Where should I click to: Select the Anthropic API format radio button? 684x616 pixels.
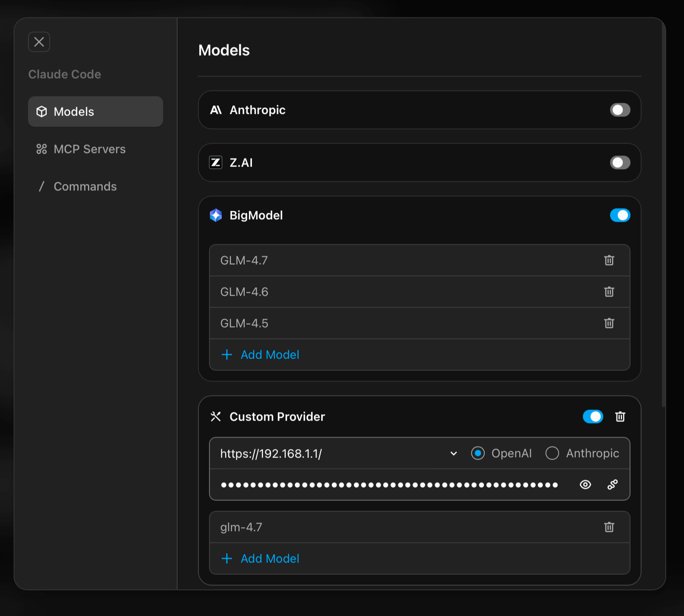point(552,453)
